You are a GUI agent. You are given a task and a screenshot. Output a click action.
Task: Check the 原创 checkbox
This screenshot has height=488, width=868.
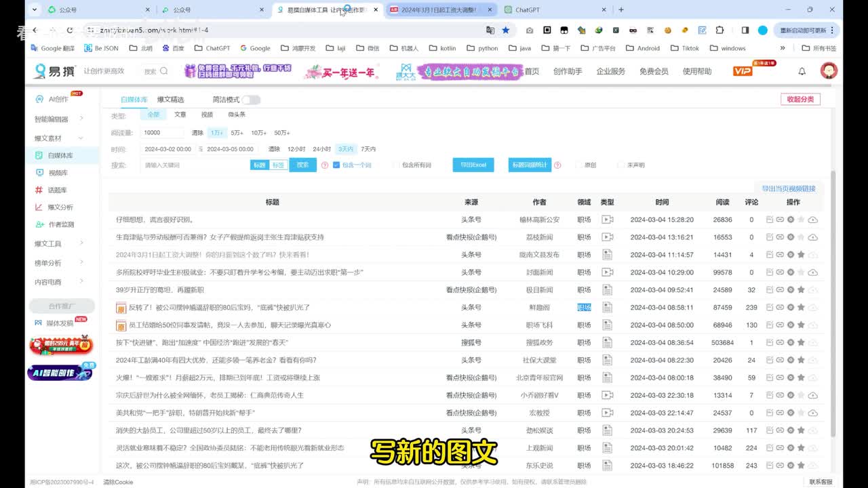578,165
